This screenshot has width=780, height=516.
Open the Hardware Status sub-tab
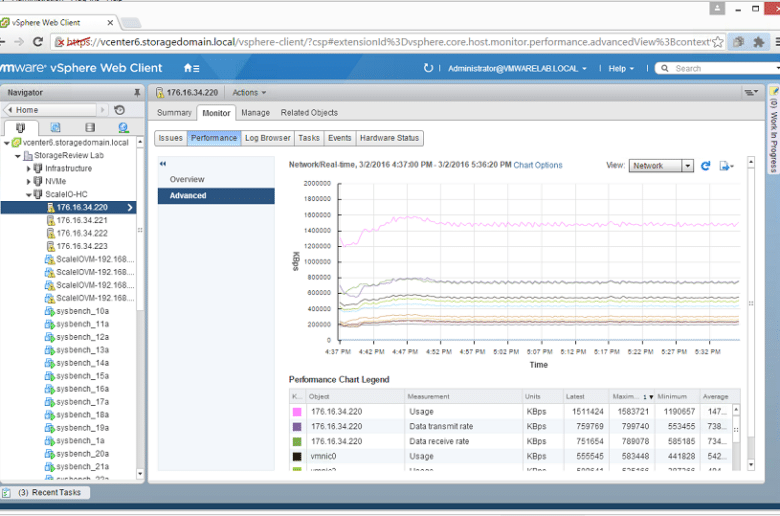click(x=390, y=138)
